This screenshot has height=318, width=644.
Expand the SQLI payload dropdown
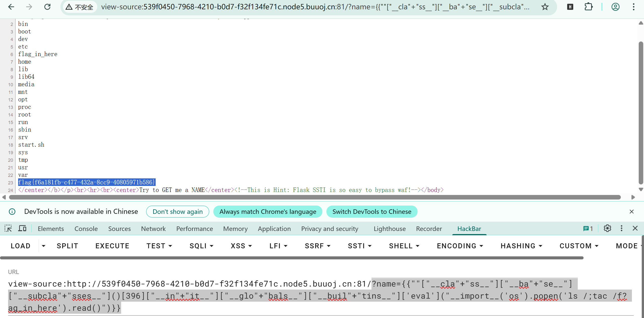(201, 246)
